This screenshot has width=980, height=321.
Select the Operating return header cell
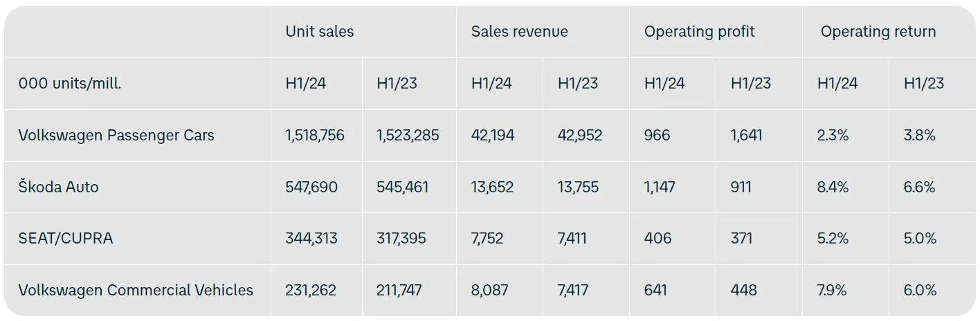(878, 32)
